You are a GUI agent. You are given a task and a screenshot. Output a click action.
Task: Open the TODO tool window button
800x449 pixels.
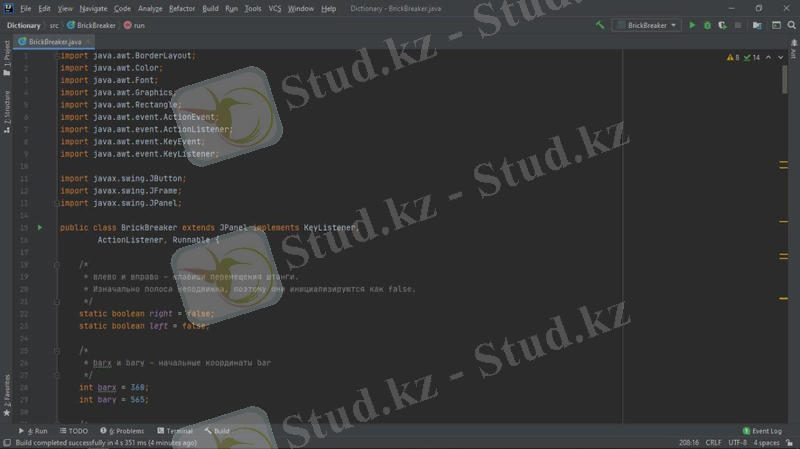coord(74,431)
